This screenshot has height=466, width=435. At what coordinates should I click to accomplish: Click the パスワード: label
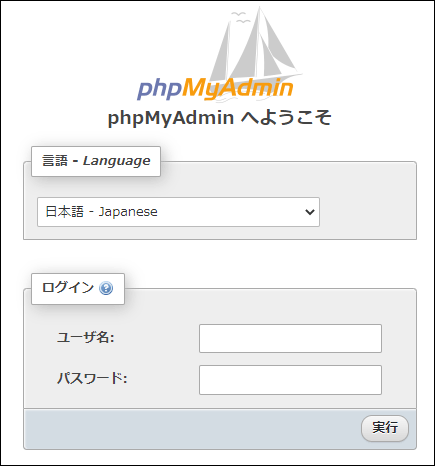pos(92,378)
